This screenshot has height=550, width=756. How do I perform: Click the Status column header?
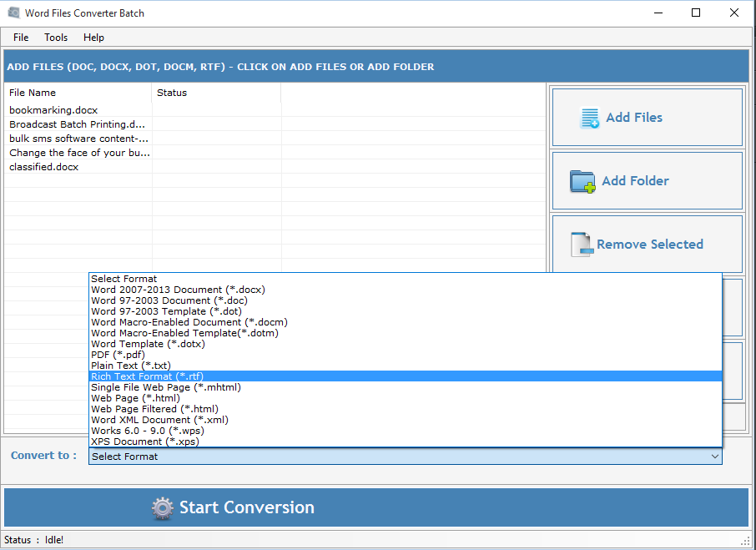[x=216, y=93]
